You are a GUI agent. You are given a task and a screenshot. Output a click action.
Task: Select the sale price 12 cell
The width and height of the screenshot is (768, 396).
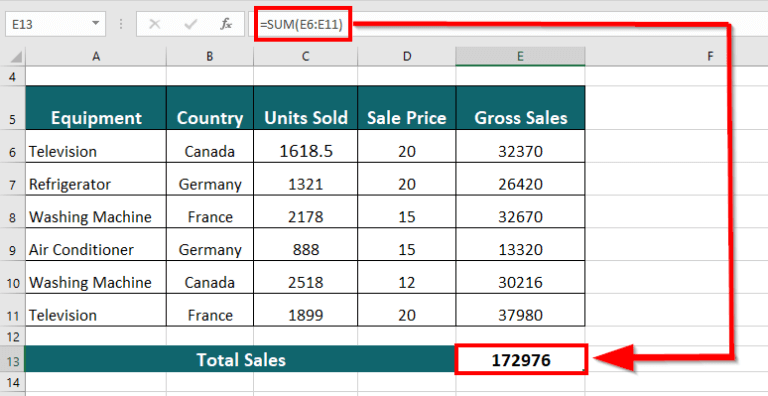click(x=407, y=277)
